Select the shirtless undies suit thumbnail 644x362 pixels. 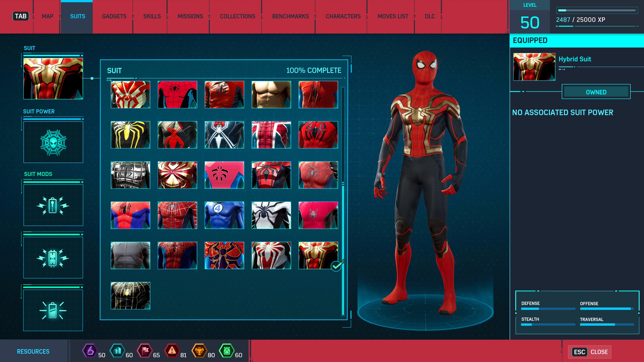tap(271, 95)
